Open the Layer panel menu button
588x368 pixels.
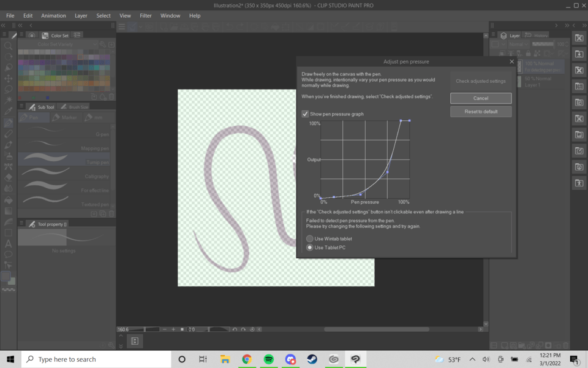494,36
